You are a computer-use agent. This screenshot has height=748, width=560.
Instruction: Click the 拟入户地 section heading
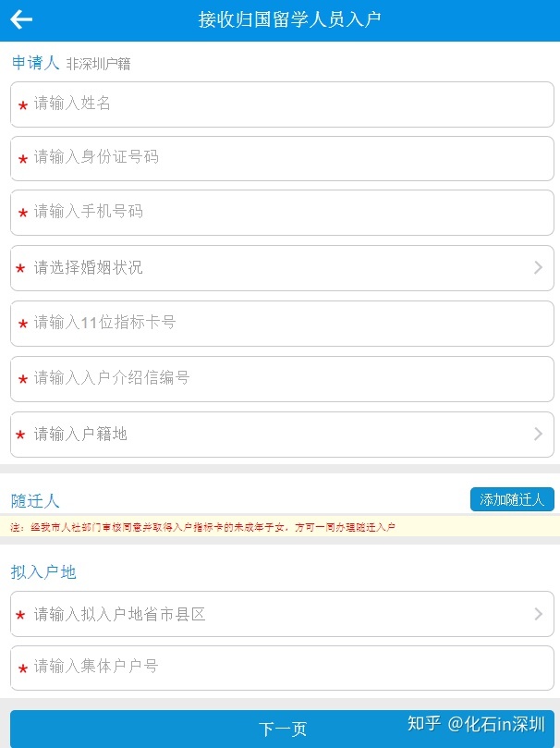pyautogui.click(x=43, y=571)
